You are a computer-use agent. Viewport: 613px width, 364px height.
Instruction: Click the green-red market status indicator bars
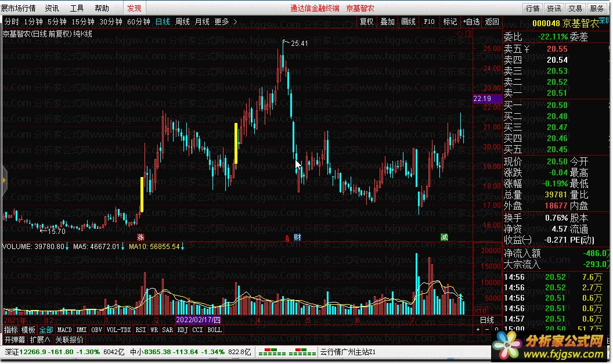point(287,352)
